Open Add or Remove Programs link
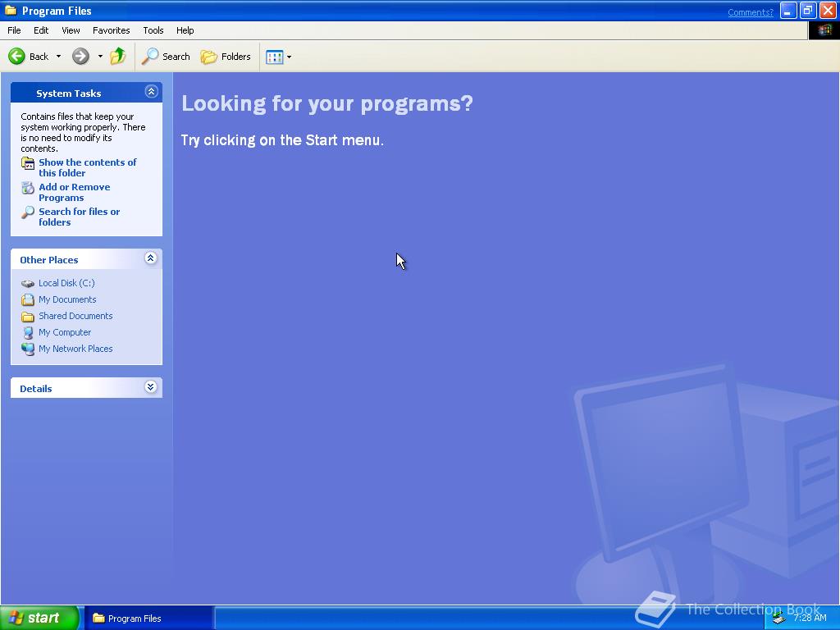Viewport: 840px width, 630px height. [75, 192]
